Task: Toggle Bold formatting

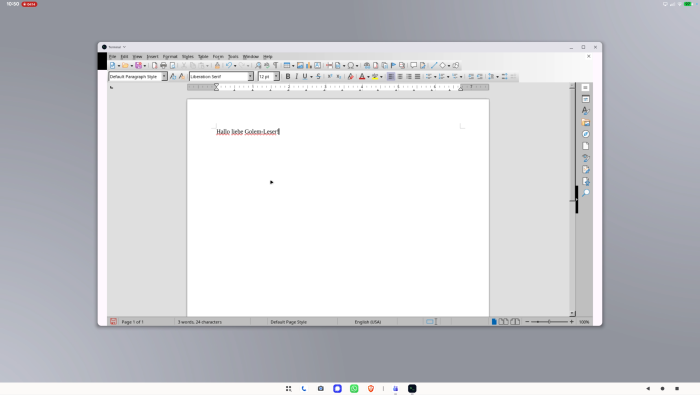Action: (x=288, y=77)
